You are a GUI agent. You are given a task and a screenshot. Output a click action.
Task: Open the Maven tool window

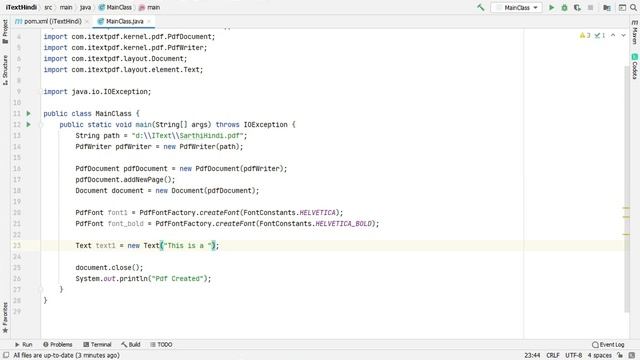click(x=635, y=32)
